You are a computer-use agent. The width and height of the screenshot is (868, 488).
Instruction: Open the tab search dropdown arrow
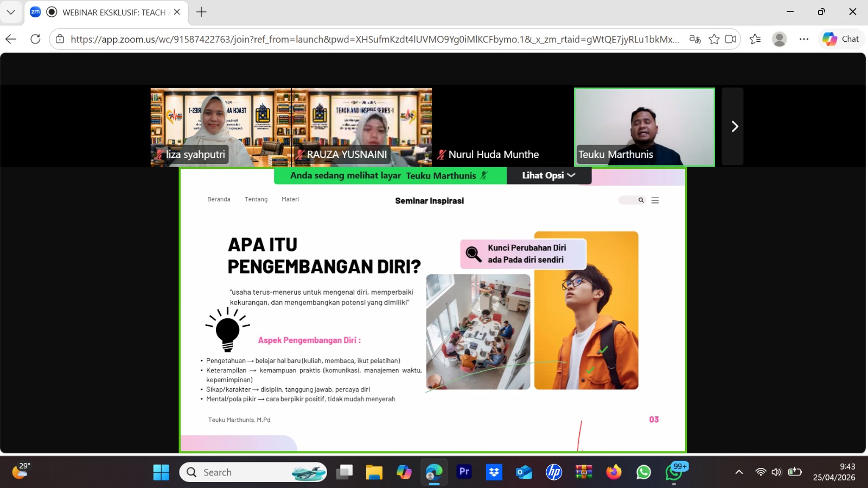pos(11,12)
